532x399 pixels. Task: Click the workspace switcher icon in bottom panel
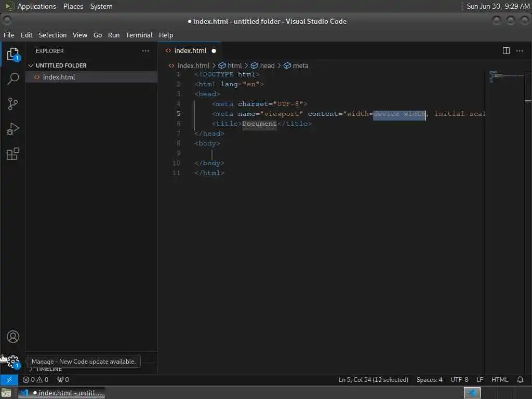coord(472,393)
